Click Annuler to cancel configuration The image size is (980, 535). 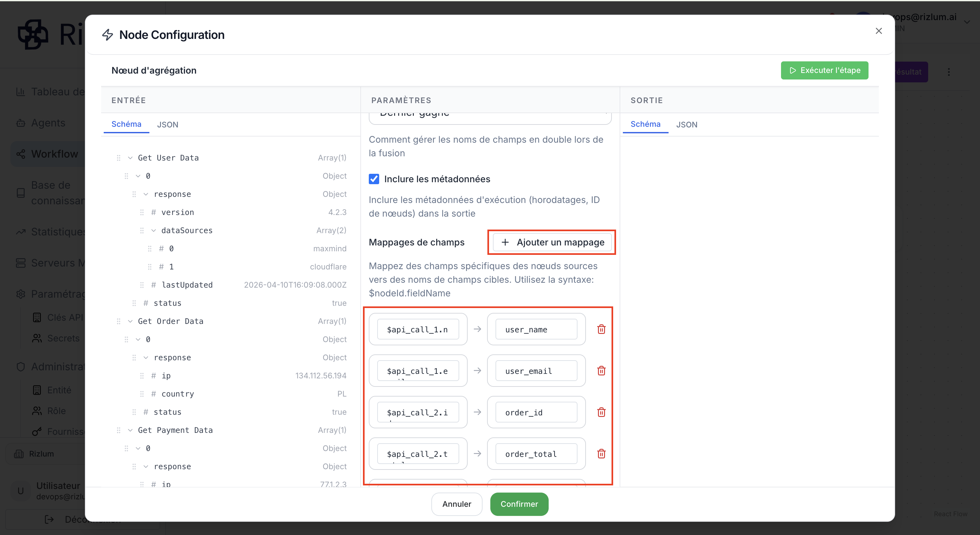pos(457,504)
